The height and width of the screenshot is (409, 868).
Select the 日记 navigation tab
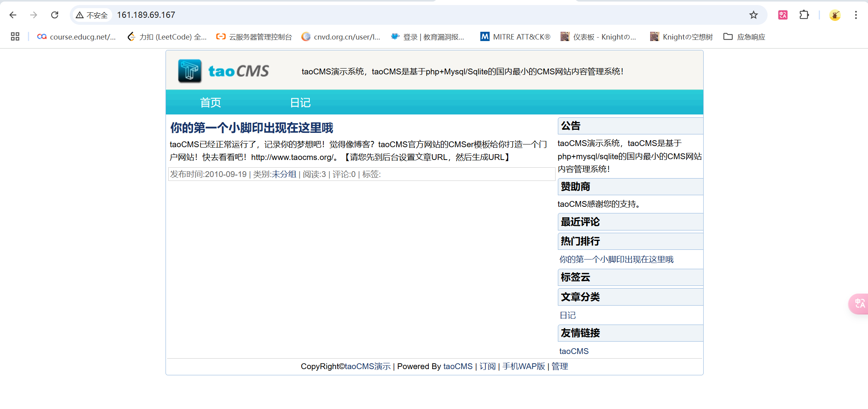point(300,103)
